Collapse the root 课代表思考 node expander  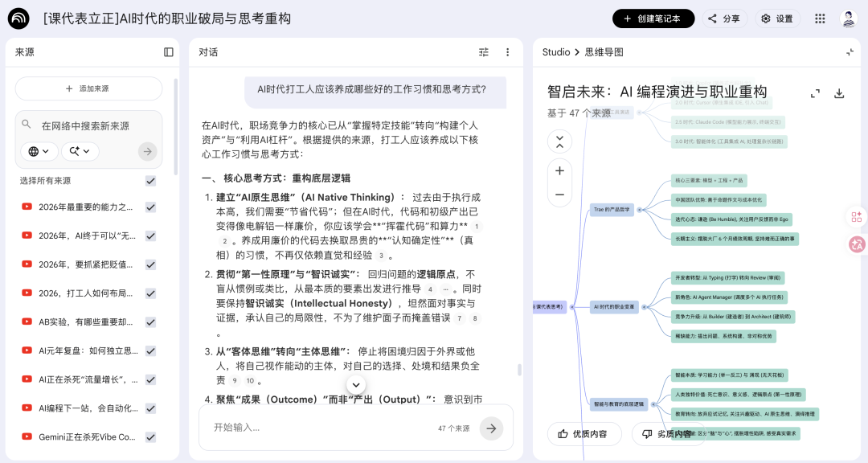tap(572, 307)
